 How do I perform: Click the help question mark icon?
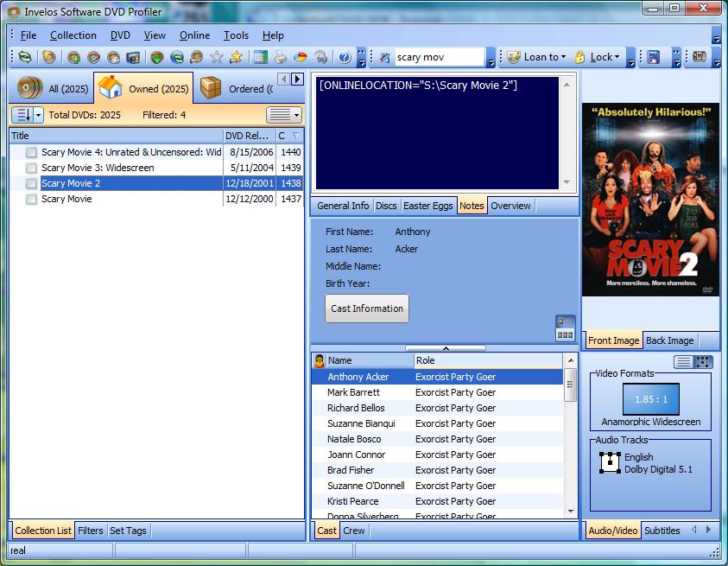[344, 58]
